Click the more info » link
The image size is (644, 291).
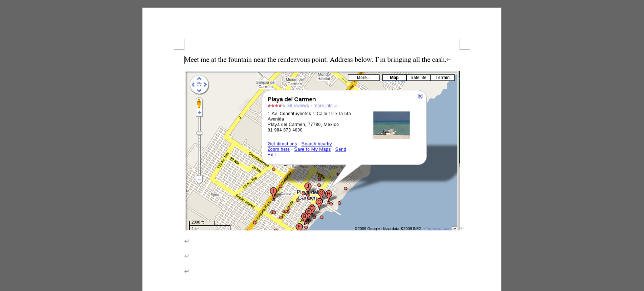pos(325,106)
